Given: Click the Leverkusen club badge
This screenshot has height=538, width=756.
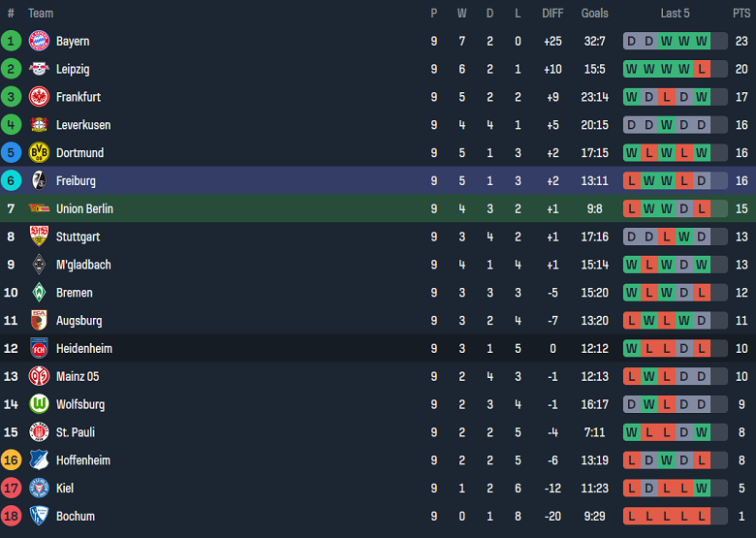Looking at the screenshot, I should (39, 125).
